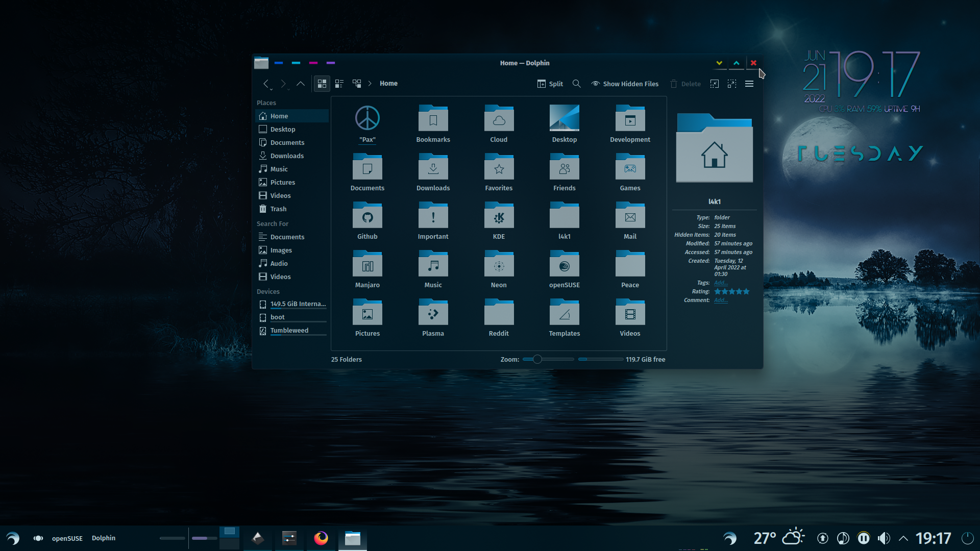Toggle Show Hidden Files
980x551 pixels.
tap(625, 84)
